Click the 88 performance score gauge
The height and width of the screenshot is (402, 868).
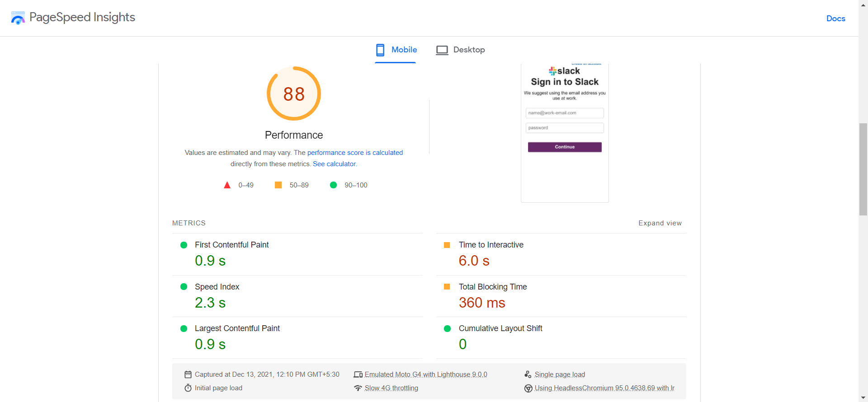click(294, 93)
